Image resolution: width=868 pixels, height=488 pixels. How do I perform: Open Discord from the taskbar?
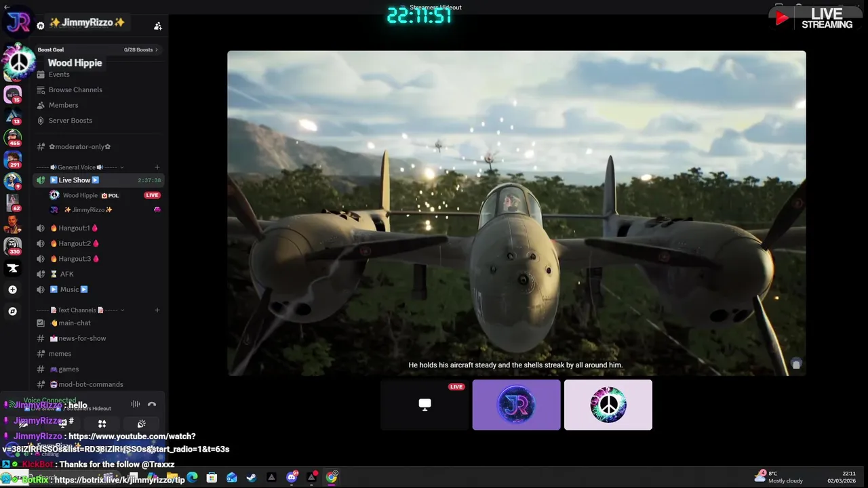point(292,477)
